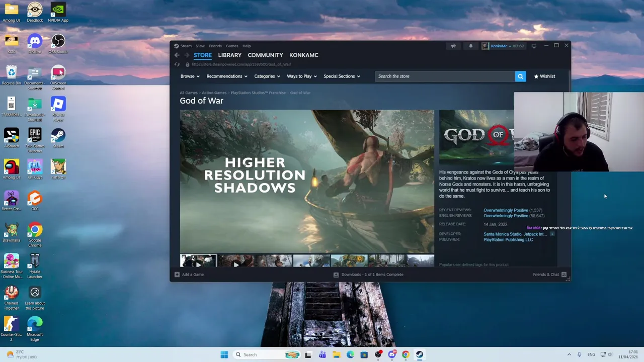This screenshot has width=644, height=362.
Task: Click the Action Games breadcrumb link
Action: tap(214, 93)
